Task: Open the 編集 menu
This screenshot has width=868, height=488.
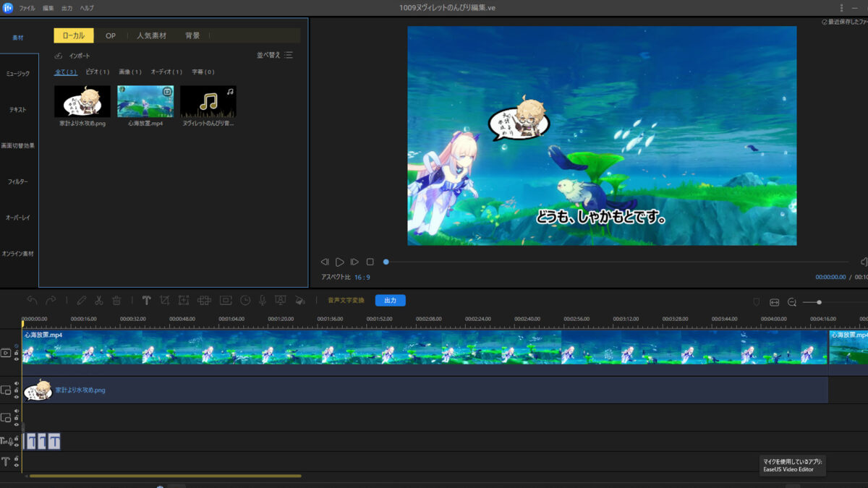Action: [48, 7]
